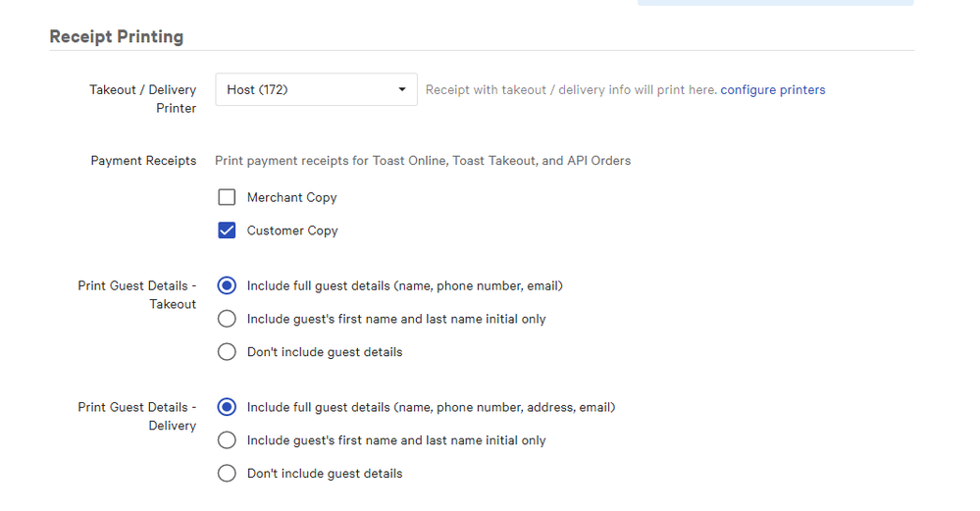Click the Customer Copy label text
This screenshot has width=980, height=511.
click(292, 231)
